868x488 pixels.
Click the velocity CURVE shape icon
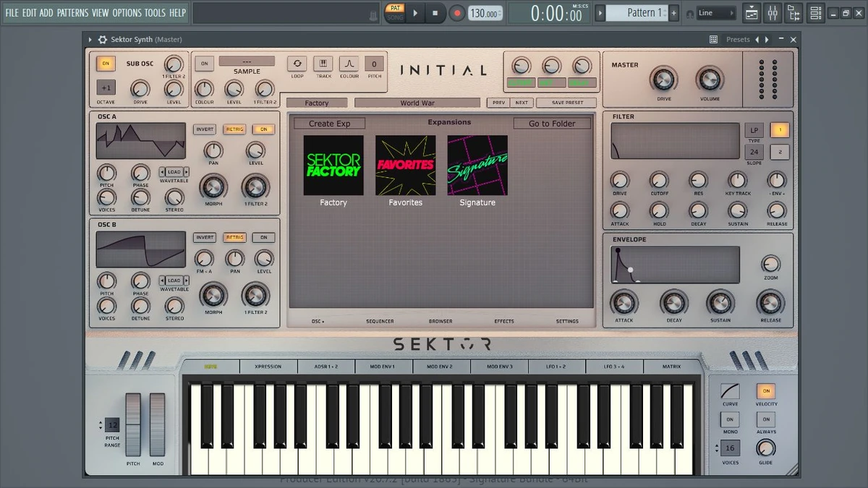[730, 391]
